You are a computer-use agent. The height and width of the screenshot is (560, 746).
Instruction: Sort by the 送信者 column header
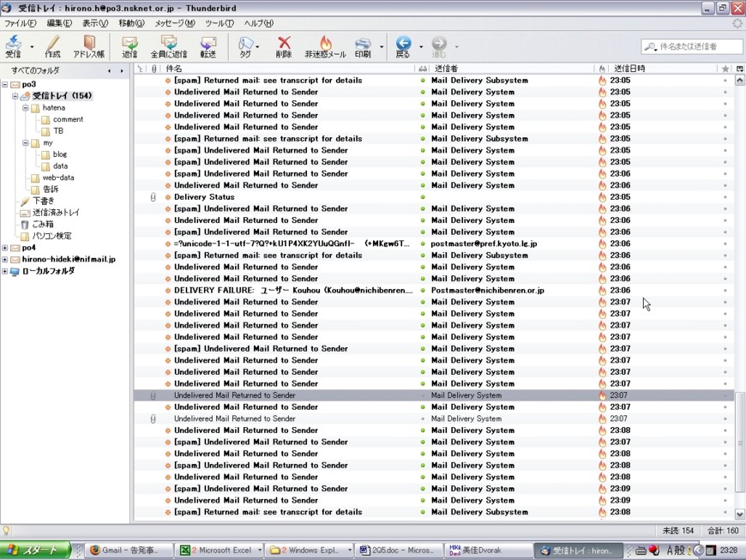point(512,69)
